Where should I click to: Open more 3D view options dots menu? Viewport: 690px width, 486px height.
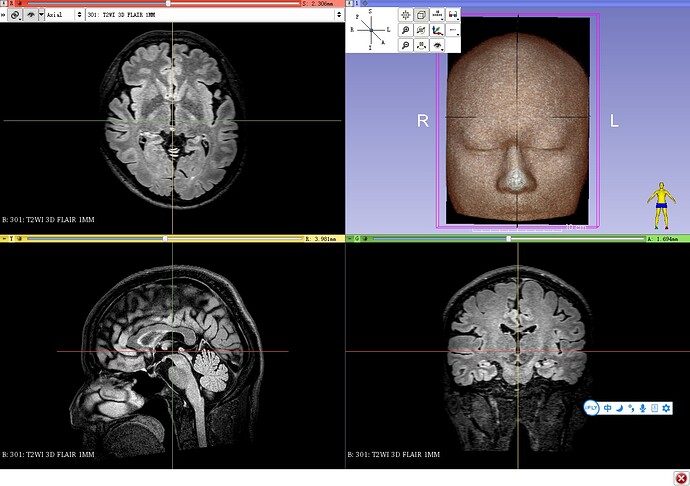point(452,30)
